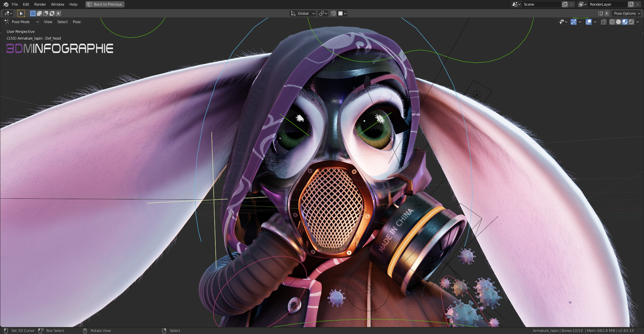Create a new scene copy

565,4
